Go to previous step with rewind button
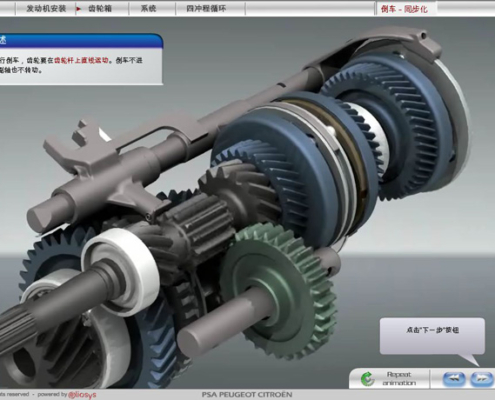The width and height of the screenshot is (495, 400). 454,379
